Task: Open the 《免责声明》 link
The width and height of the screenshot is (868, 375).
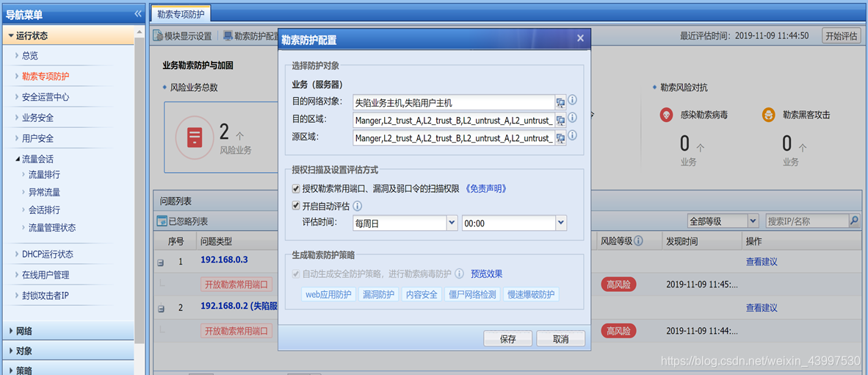Action: 485,189
